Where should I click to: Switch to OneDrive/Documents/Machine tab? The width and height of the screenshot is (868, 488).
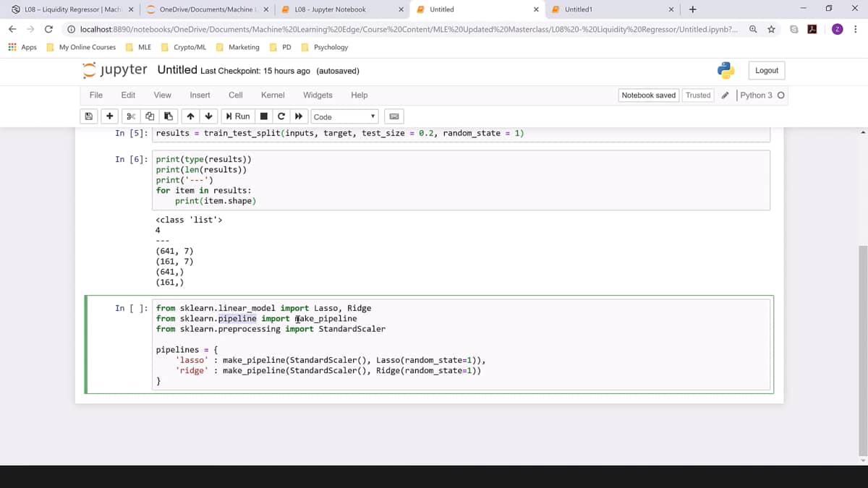coord(206,9)
